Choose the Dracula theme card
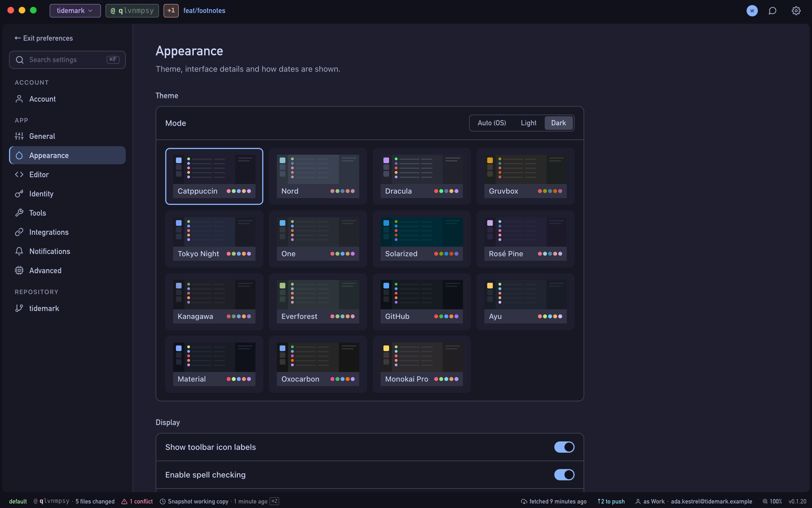The height and width of the screenshot is (508, 812). pos(422,176)
